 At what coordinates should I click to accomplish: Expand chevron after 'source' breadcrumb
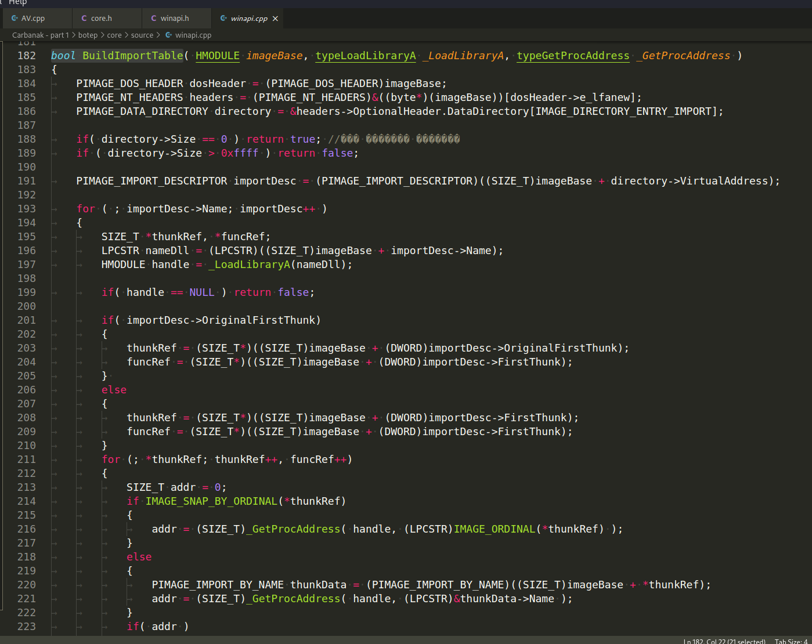(x=159, y=35)
